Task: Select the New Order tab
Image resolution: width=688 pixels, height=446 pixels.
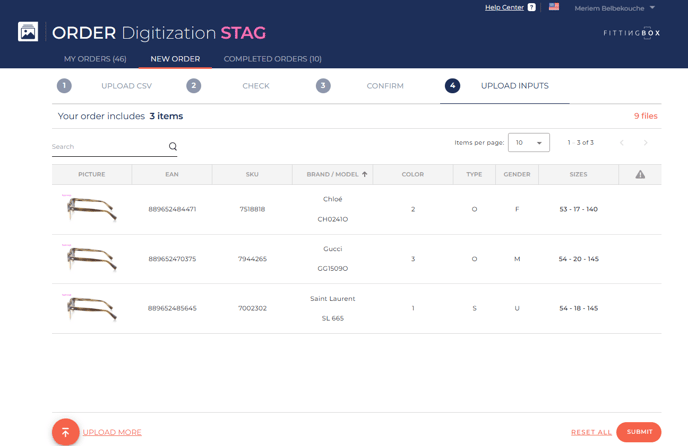Action: click(x=175, y=59)
